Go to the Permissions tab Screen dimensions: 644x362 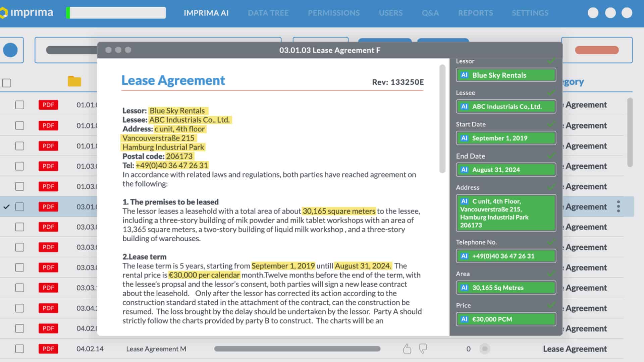[333, 13]
